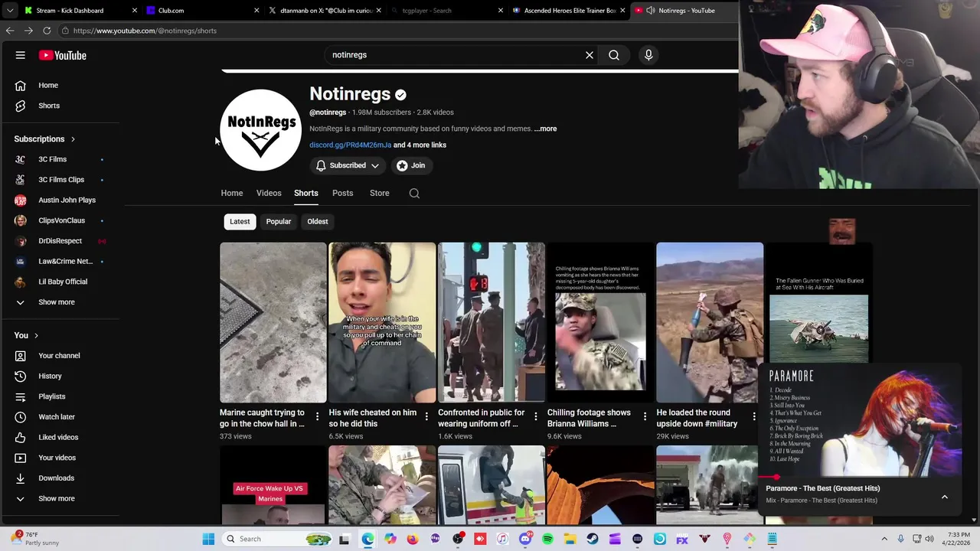980x551 pixels.
Task: Switch to Ascended Heroes Elite Trainer tab
Action: point(569,11)
